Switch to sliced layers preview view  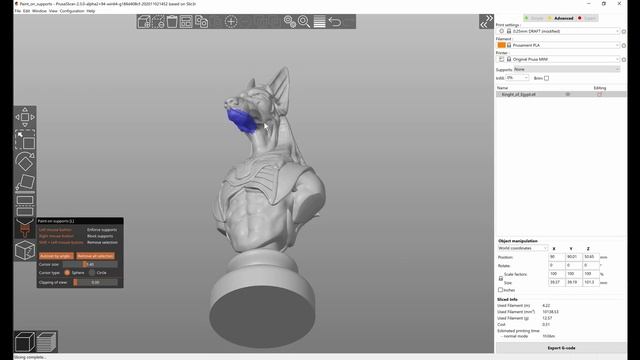point(46,342)
